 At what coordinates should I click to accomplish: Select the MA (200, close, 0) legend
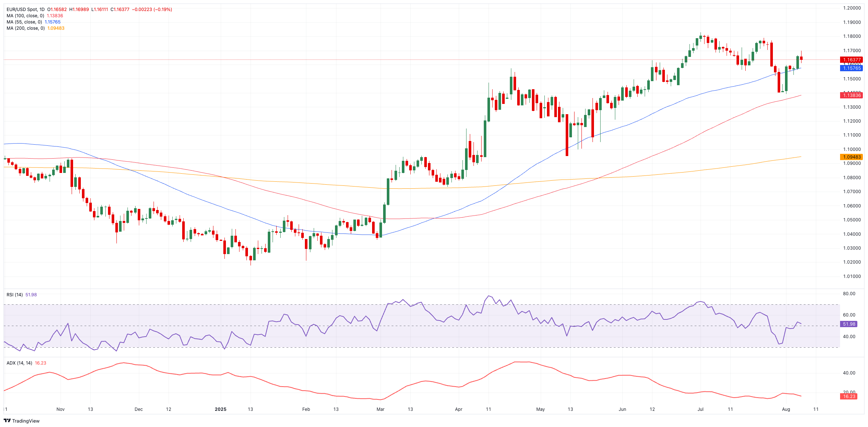pyautogui.click(x=25, y=28)
